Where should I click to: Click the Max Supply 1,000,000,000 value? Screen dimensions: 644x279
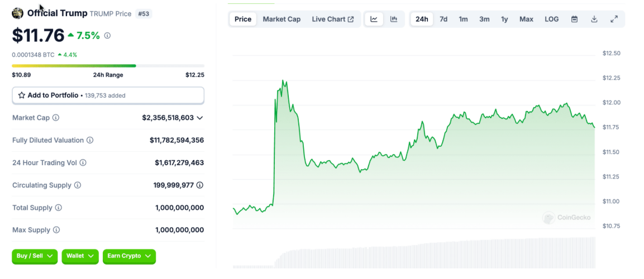coord(179,230)
